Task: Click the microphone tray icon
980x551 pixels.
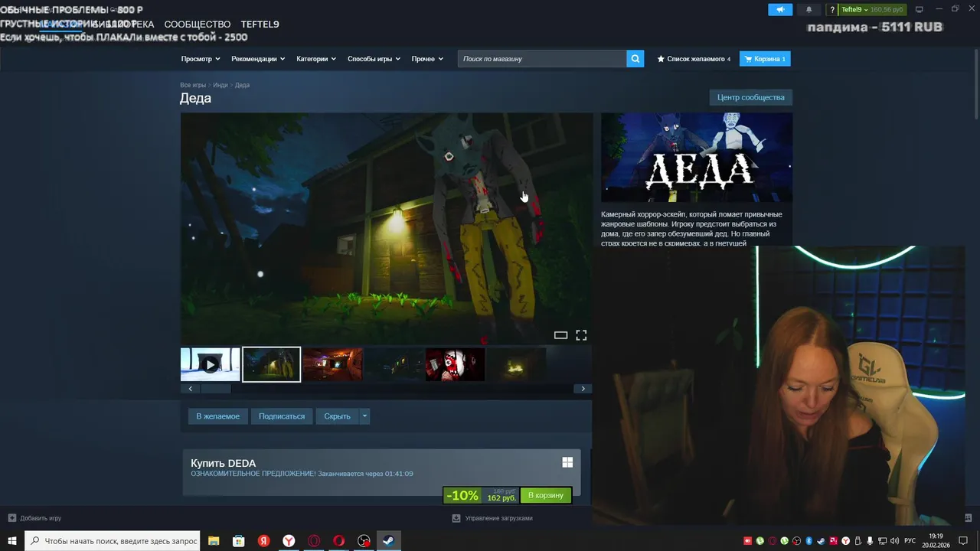Action: point(870,541)
